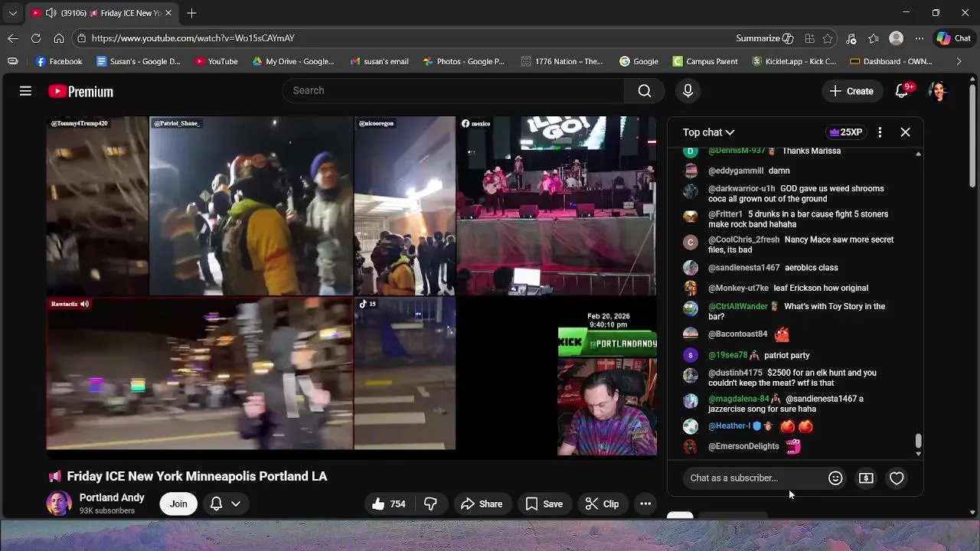Go to YouTube Premium home logo

80,91
